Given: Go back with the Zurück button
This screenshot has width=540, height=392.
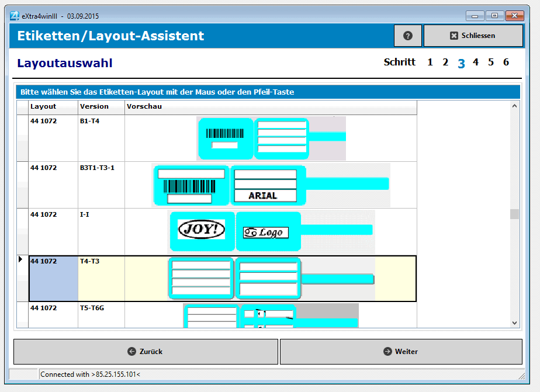Looking at the screenshot, I should click(x=146, y=352).
